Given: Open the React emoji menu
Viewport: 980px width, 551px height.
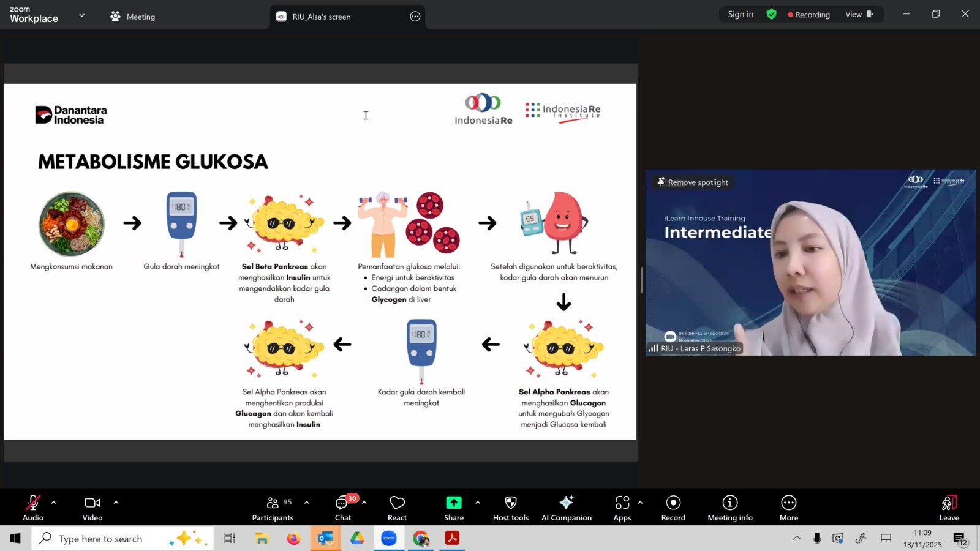Looking at the screenshot, I should [x=397, y=508].
